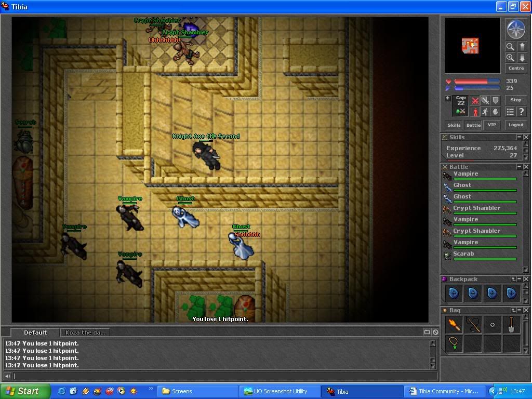Image resolution: width=532 pixels, height=399 pixels.
Task: Switch to the Default chat tab
Action: point(35,332)
